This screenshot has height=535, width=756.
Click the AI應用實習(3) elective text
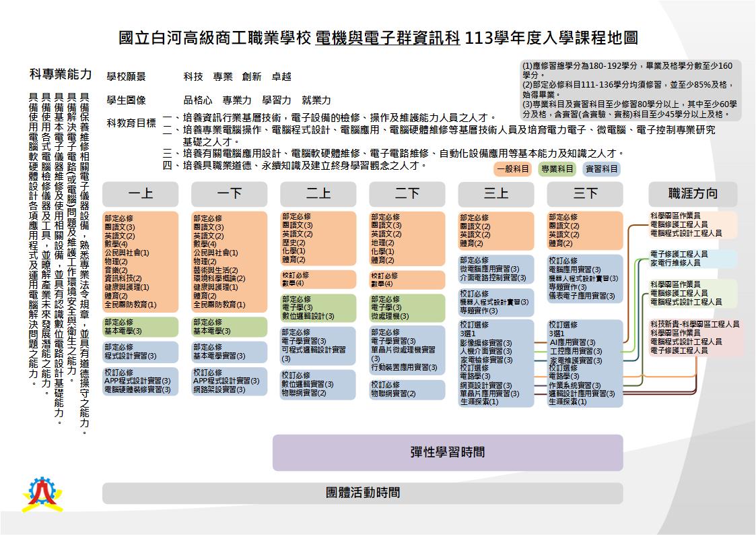(573, 342)
